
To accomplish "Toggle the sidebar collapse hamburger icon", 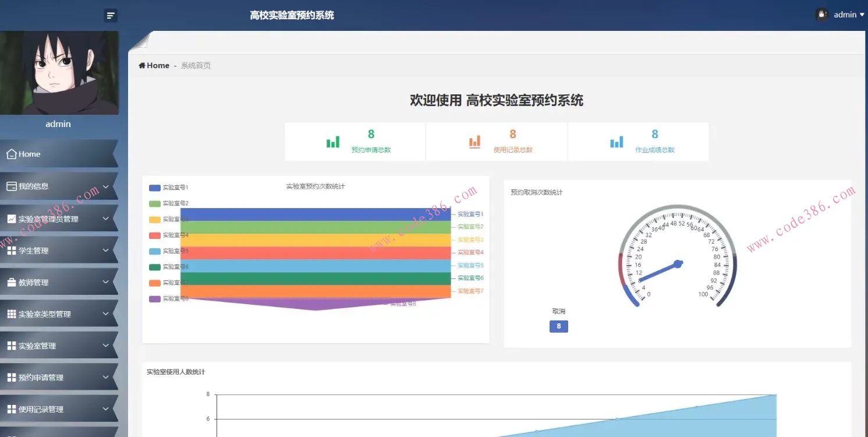I will 111,16.
